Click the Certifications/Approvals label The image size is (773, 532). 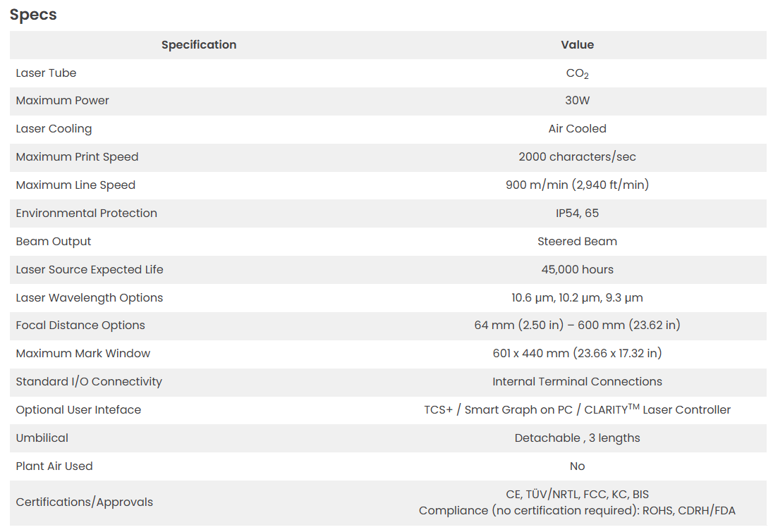[84, 502]
